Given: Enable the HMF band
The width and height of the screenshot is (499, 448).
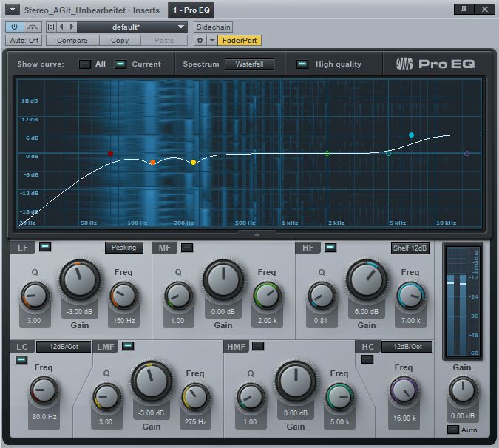Looking at the screenshot, I should pyautogui.click(x=258, y=346).
